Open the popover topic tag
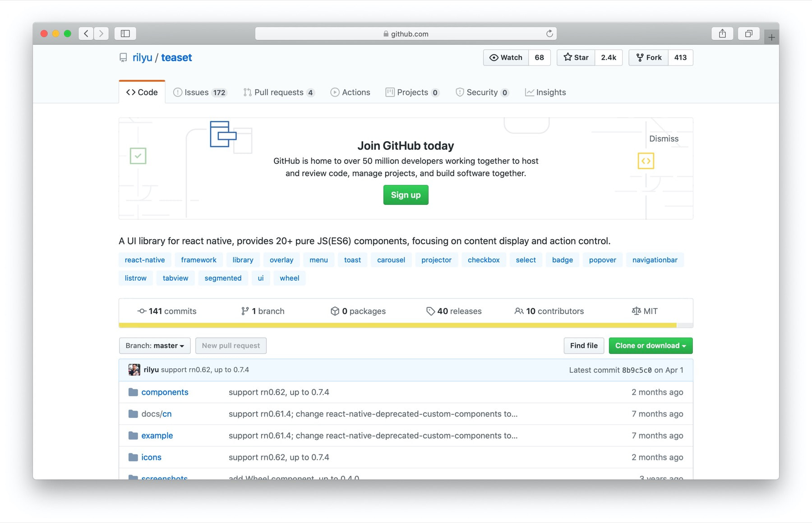812x523 pixels. tap(602, 260)
